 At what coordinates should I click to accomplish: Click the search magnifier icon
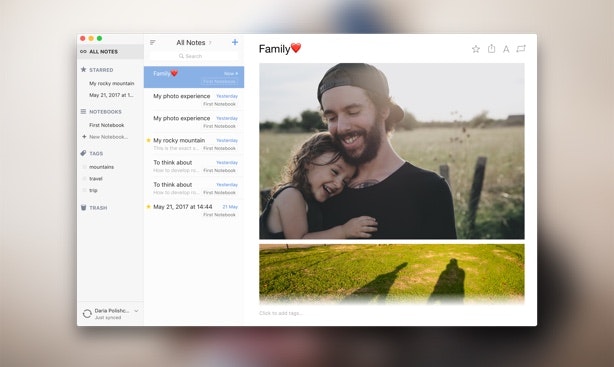(x=181, y=56)
